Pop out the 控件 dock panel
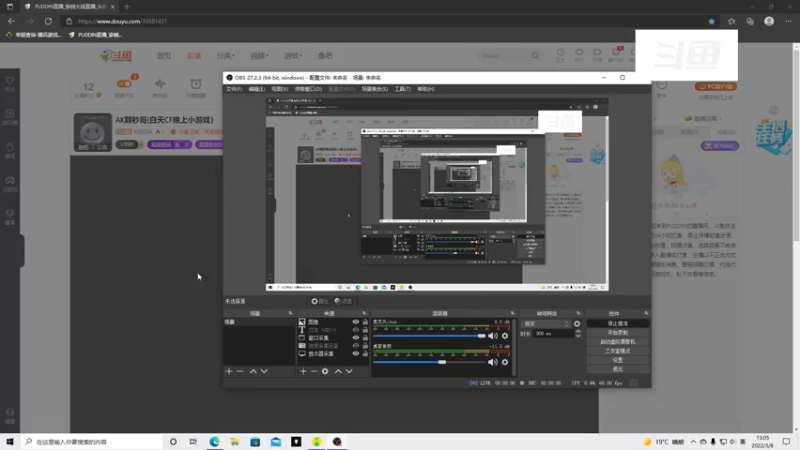The image size is (800, 450). tap(646, 313)
